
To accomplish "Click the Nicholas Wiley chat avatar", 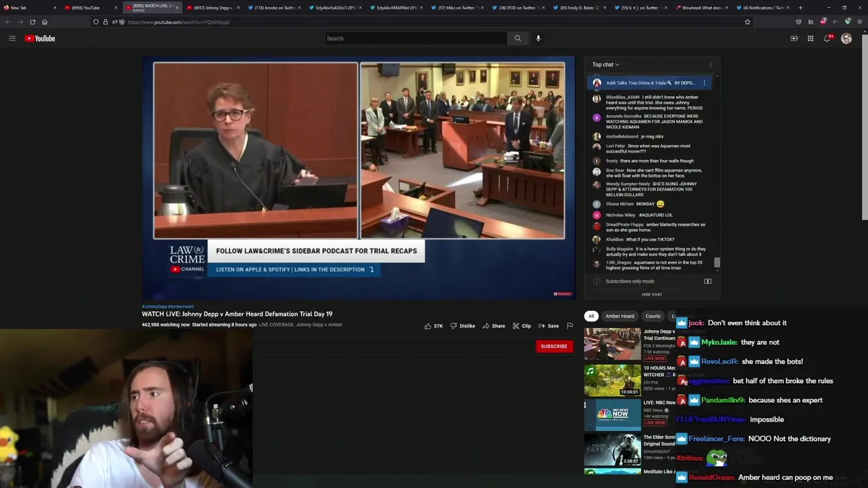I will click(x=597, y=215).
